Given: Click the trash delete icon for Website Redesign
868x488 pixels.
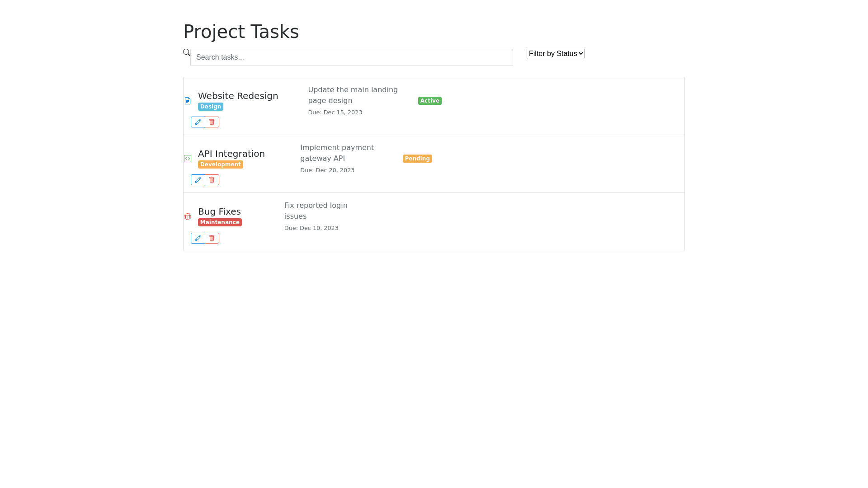Looking at the screenshot, I should coord(212,122).
